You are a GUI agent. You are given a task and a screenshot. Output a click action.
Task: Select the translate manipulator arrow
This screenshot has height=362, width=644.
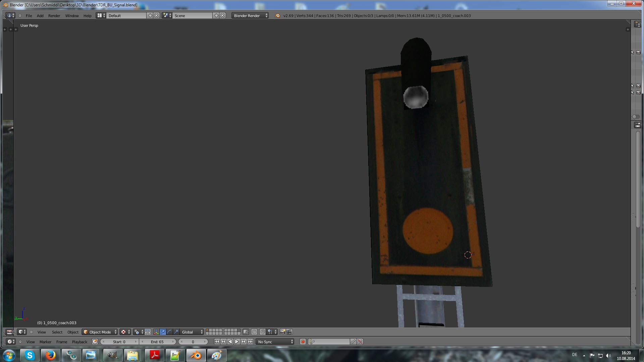pos(163,332)
